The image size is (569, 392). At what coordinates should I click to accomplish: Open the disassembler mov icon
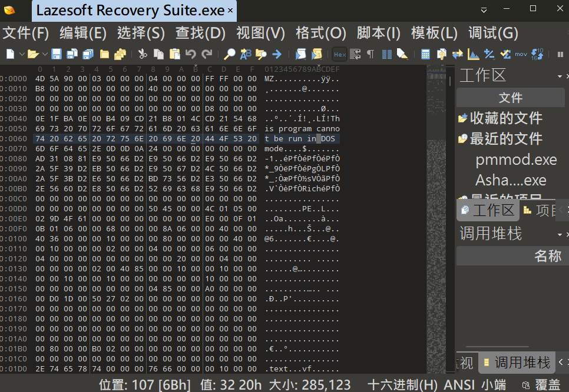pos(521,54)
